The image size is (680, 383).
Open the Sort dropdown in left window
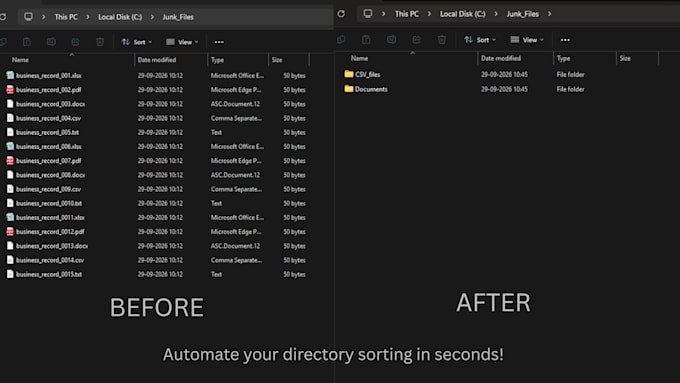[137, 42]
